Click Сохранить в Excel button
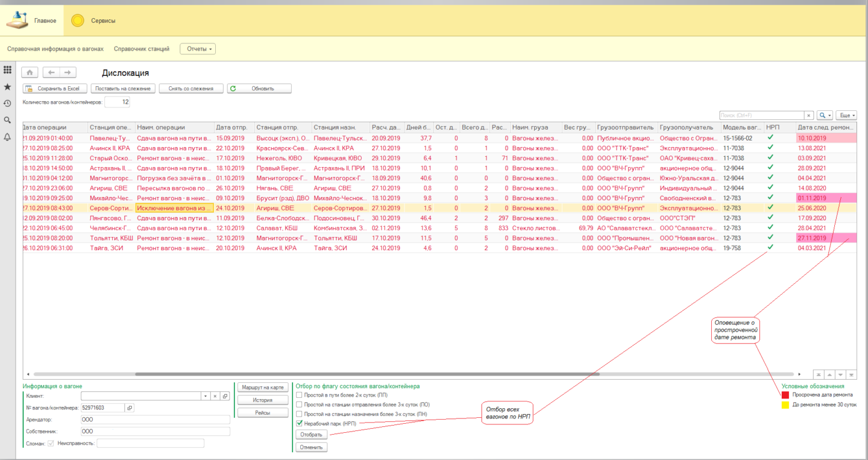 coord(55,89)
